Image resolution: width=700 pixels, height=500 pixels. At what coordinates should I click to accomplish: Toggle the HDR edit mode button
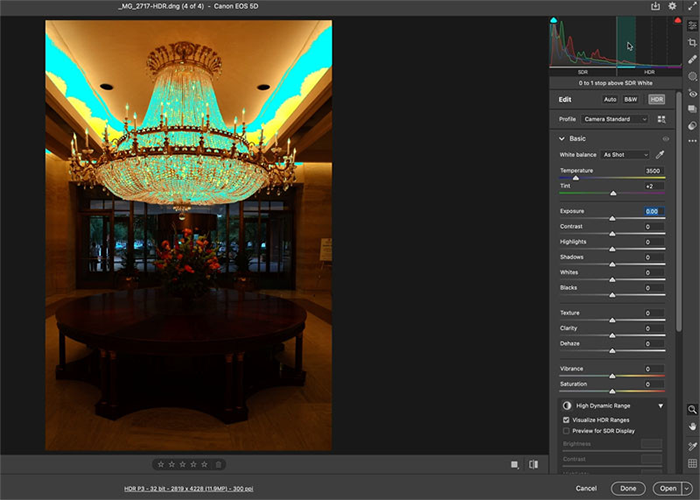click(657, 100)
